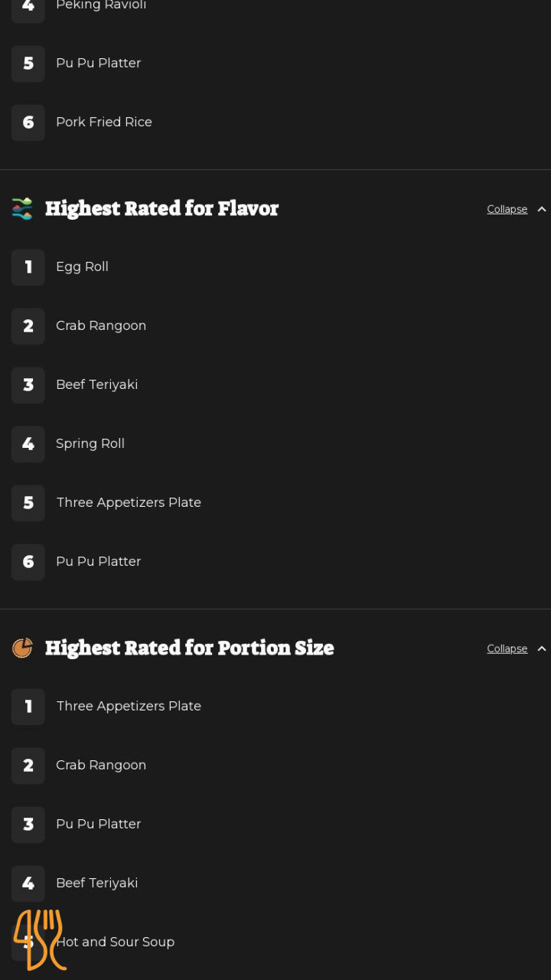
Task: Select Crab Rangoon under Highest Rated for Flavor
Action: click(101, 325)
